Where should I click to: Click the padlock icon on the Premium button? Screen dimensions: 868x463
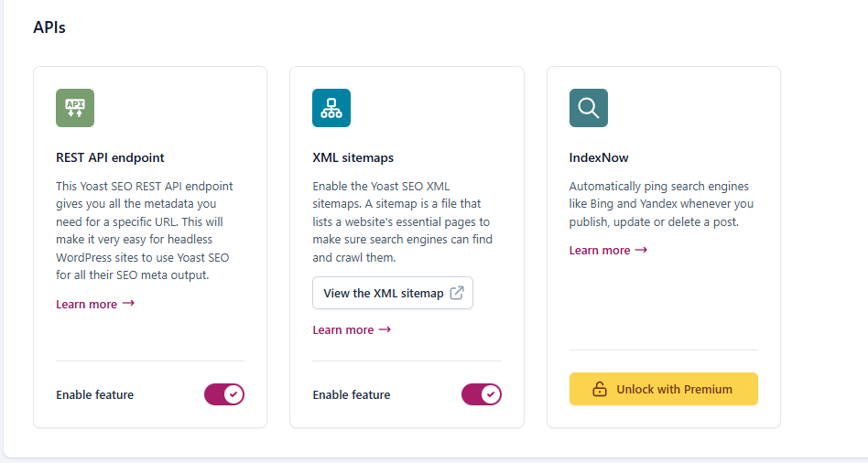pyautogui.click(x=600, y=389)
